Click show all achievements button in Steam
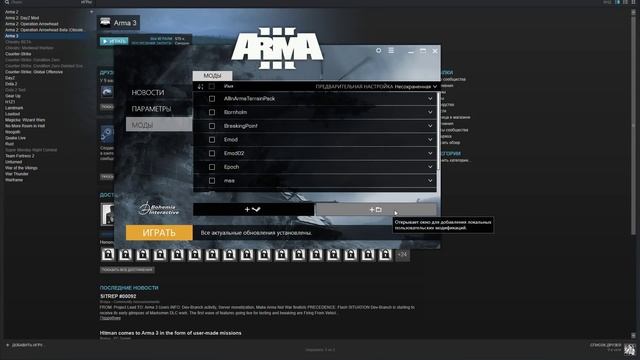Image resolution: width=640 pixels, height=360 pixels. [x=127, y=270]
